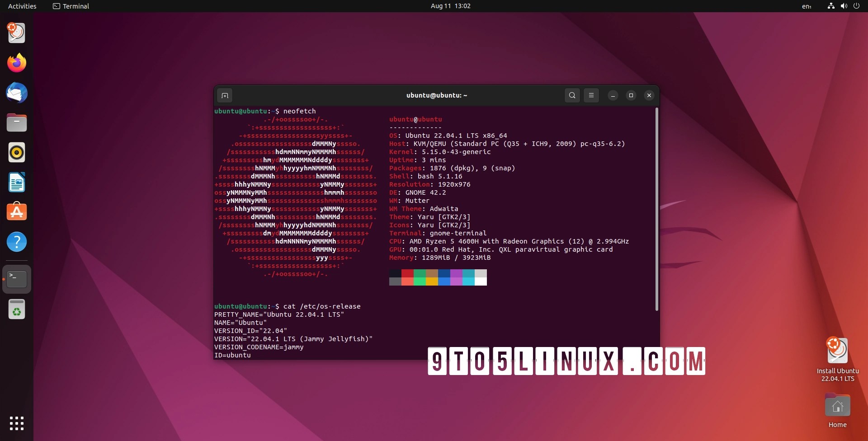This screenshot has width=868, height=441.
Task: Open LibreOffice Writer from the dock
Action: (x=16, y=182)
